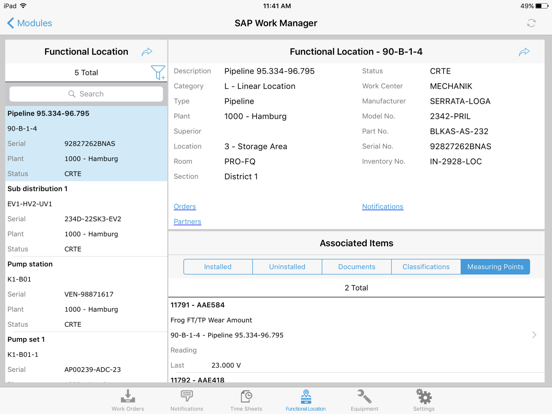Screen dimensions: 552x414
Task: Click the EV1-HV2-UV1 location ID
Action: [30, 204]
